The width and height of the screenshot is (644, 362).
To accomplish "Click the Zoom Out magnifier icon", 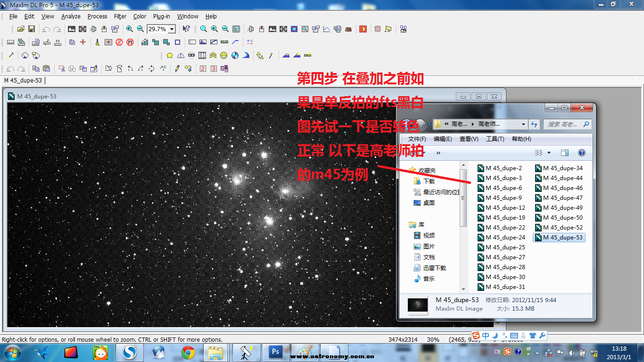I will [140, 29].
